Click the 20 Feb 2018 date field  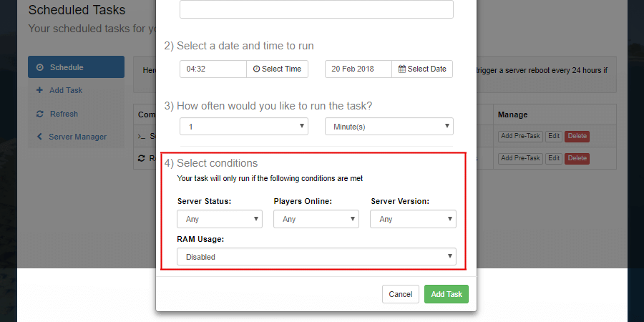tap(358, 69)
